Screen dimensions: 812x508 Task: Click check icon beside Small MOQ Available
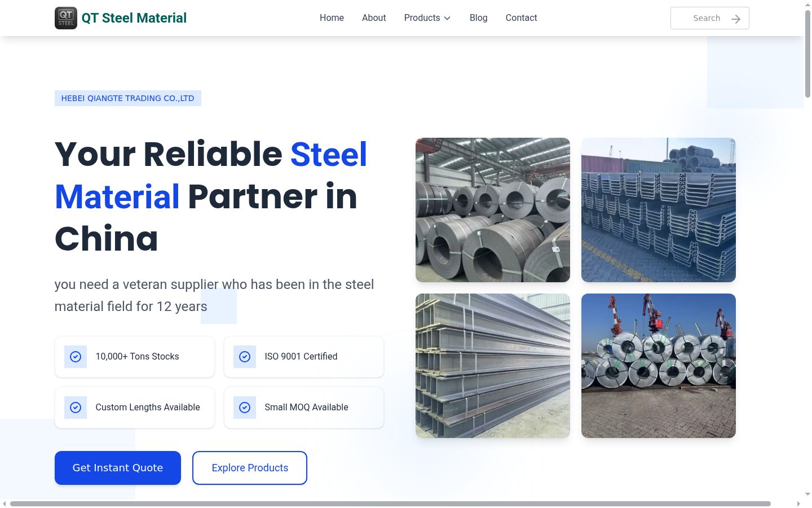245,408
